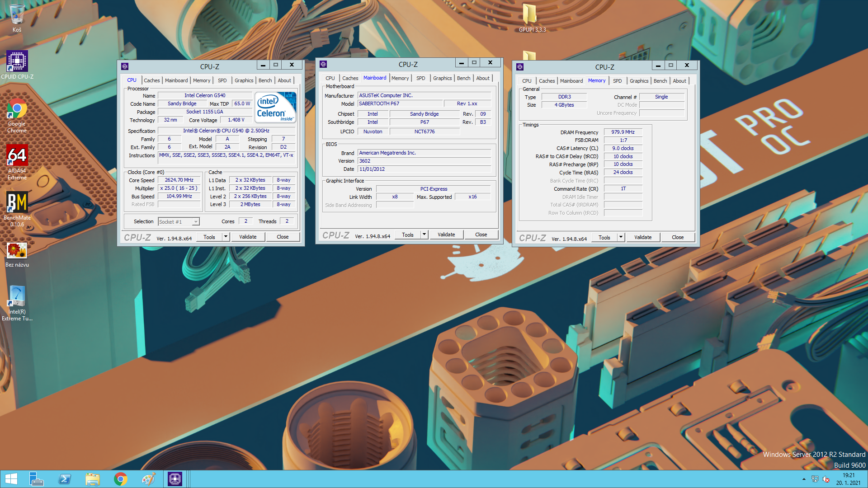
Task: Click the memory Size 4 GBytes value
Action: click(564, 105)
